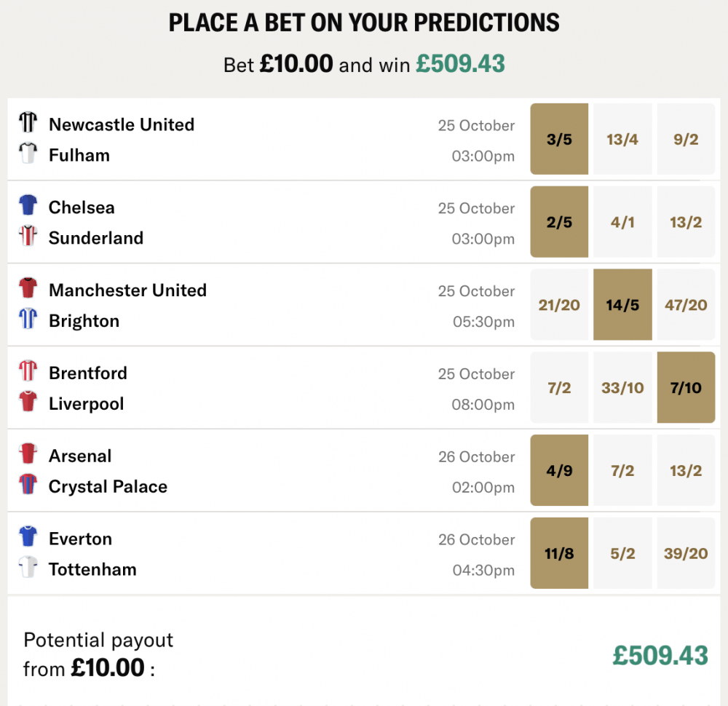Click the £509.43 potential payout amount

coord(660,655)
